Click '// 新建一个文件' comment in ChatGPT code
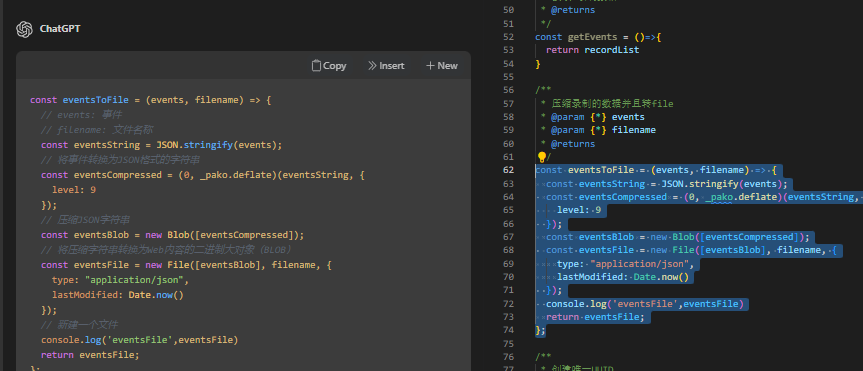The height and width of the screenshot is (371, 863). point(79,325)
